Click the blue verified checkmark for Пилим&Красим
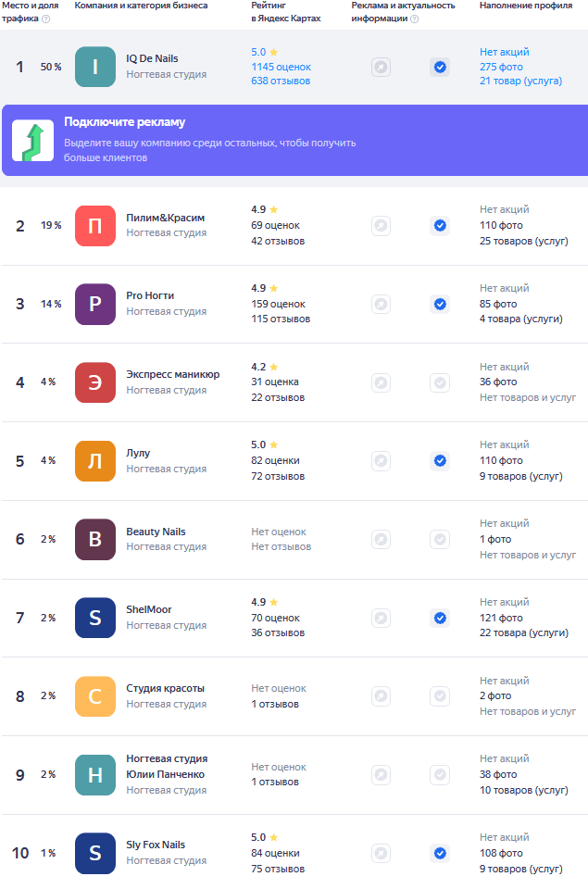The height and width of the screenshot is (889, 588). coord(440,226)
